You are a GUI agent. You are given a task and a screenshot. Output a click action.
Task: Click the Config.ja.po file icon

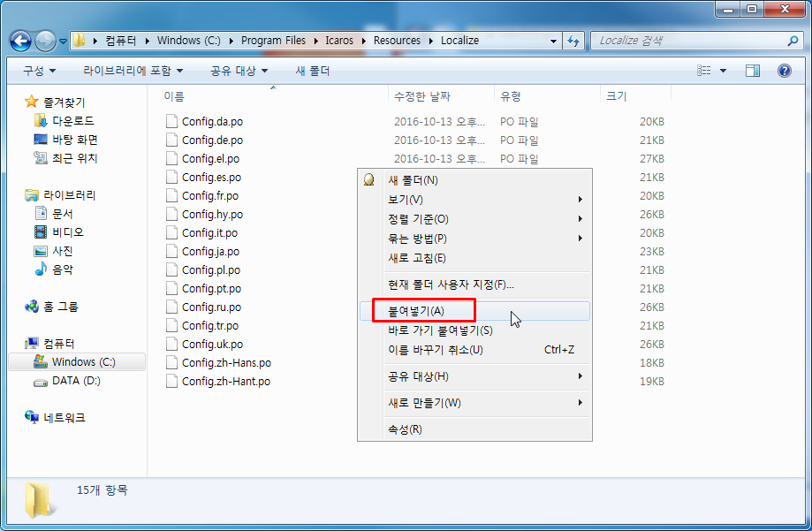click(x=172, y=251)
